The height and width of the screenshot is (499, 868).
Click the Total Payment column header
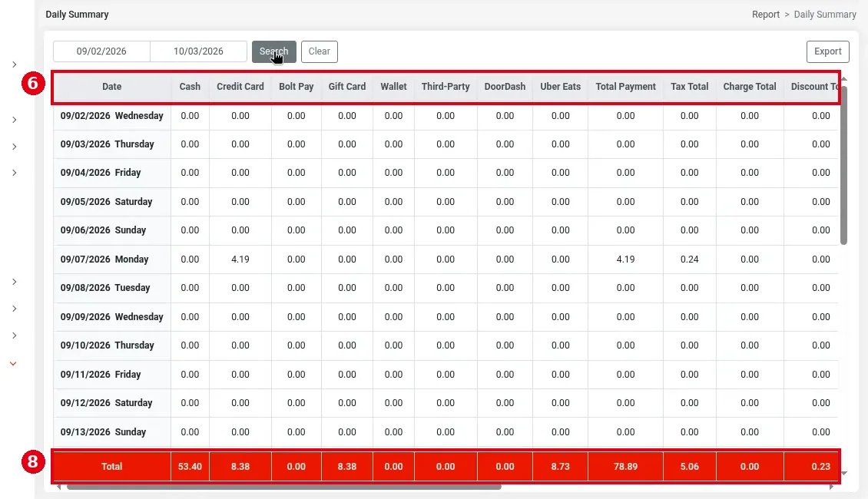tap(625, 87)
